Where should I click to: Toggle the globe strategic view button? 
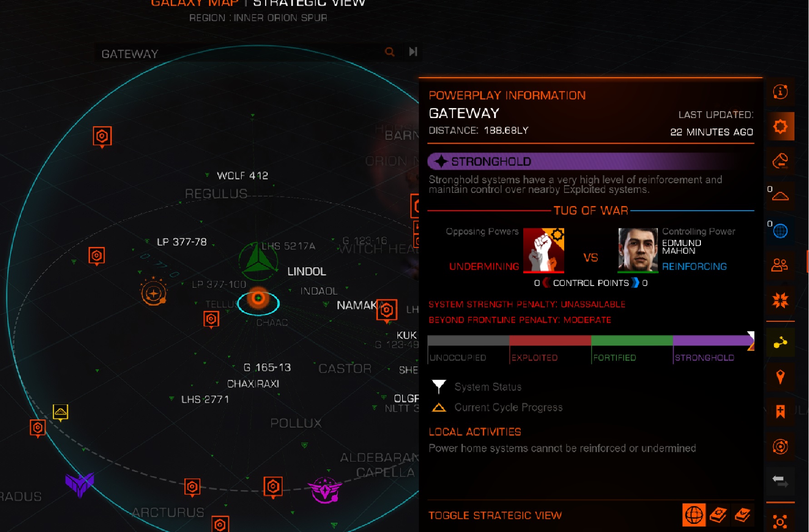[694, 515]
